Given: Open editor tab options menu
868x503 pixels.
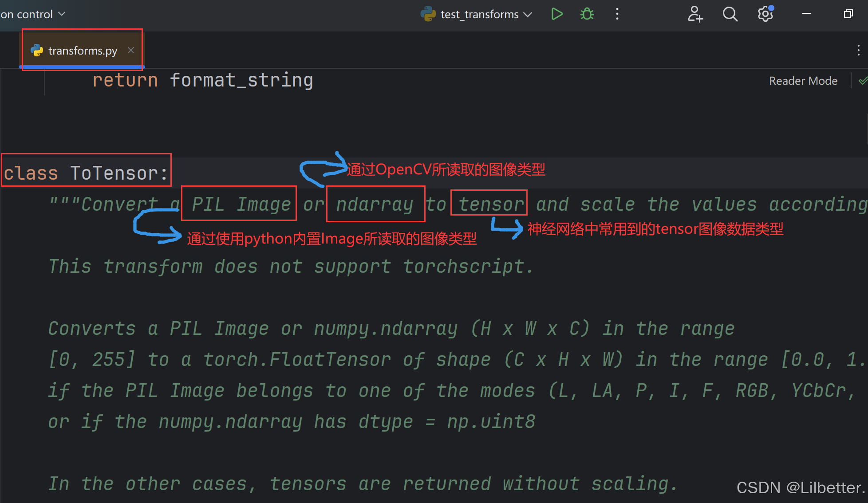Looking at the screenshot, I should pos(858,50).
